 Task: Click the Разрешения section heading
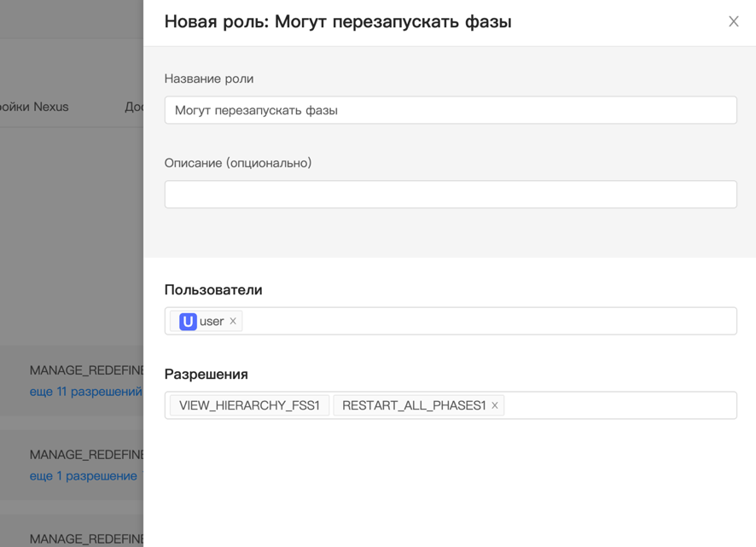(x=206, y=375)
